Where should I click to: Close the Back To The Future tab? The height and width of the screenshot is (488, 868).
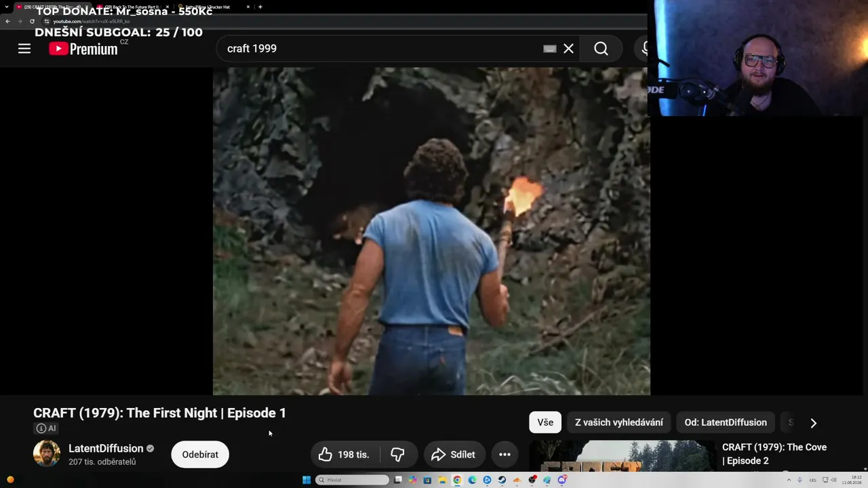[x=167, y=7]
